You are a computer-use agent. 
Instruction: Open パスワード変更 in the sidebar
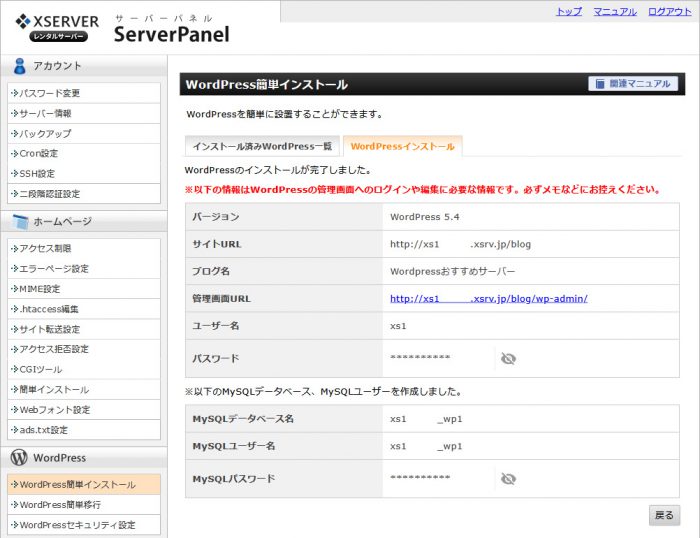pos(84,93)
